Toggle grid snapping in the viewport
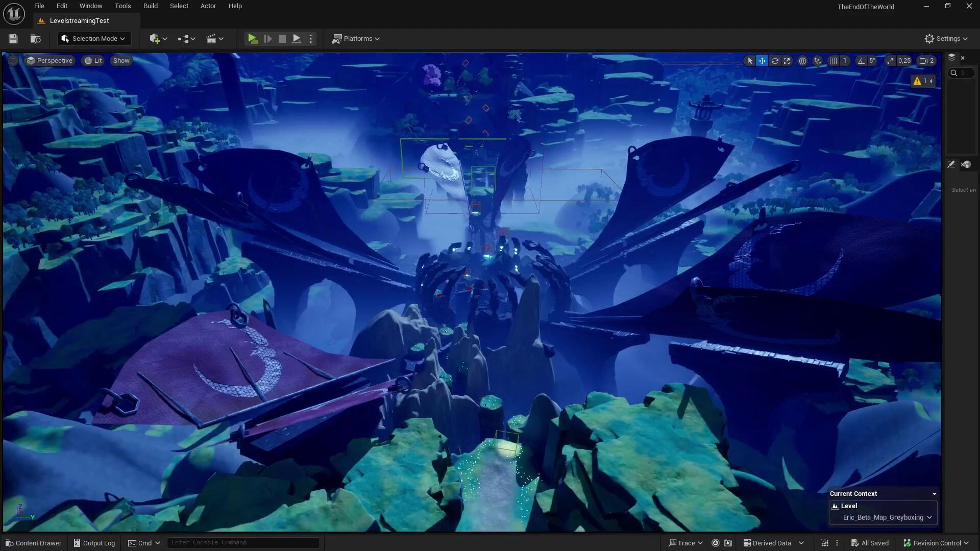This screenshot has height=551, width=980. [834, 61]
